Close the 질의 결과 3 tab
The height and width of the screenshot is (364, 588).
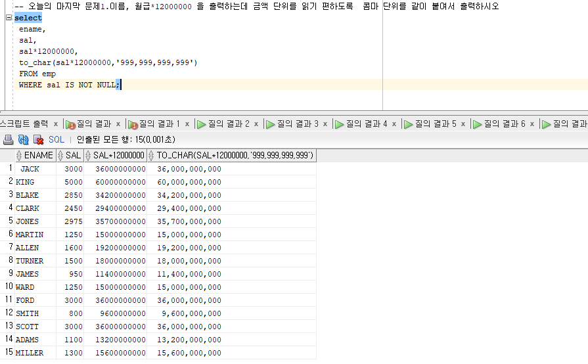tap(325, 124)
